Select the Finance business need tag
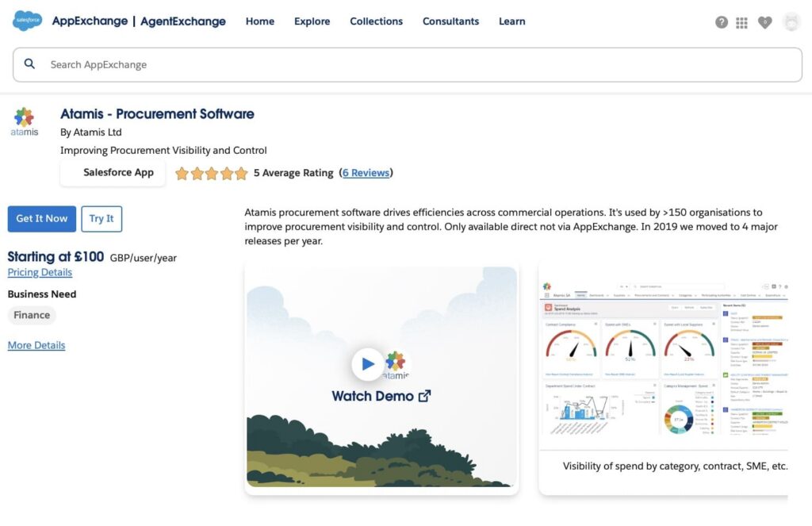The height and width of the screenshot is (526, 812). 31,315
